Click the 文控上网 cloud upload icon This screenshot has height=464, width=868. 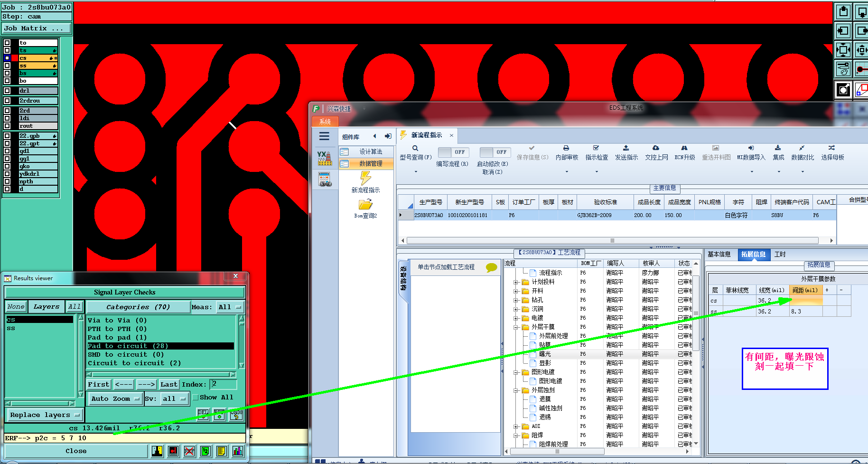(x=656, y=148)
